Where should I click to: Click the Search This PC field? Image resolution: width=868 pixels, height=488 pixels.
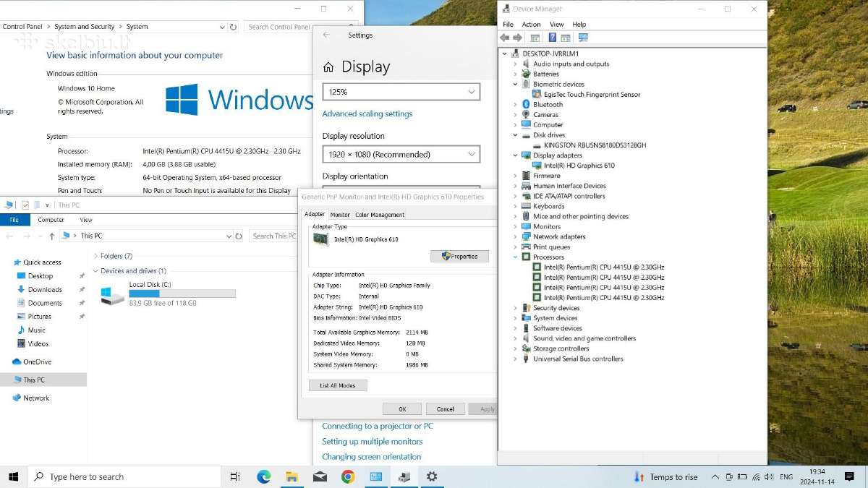(273, 236)
